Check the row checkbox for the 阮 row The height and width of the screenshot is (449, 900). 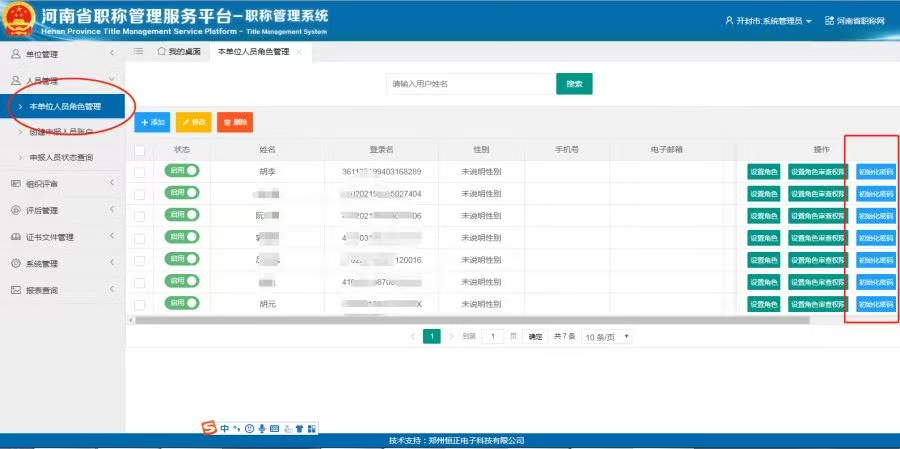(x=139, y=216)
